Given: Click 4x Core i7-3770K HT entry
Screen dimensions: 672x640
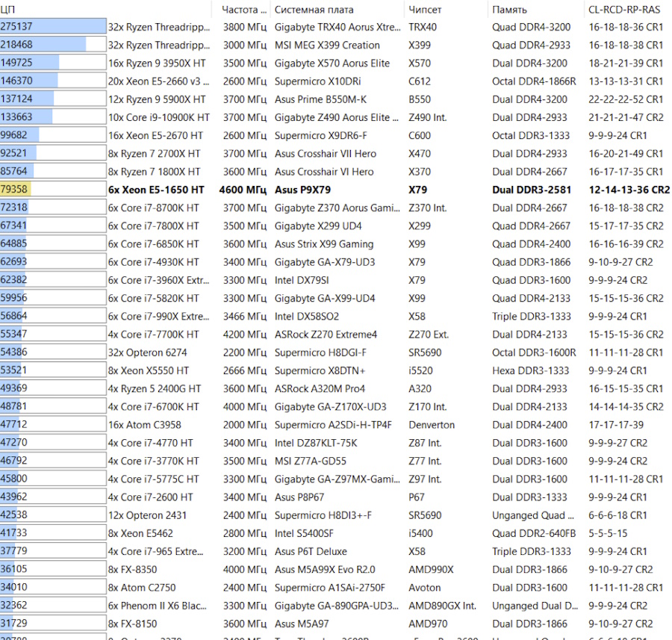Looking at the screenshot, I should click(153, 461).
